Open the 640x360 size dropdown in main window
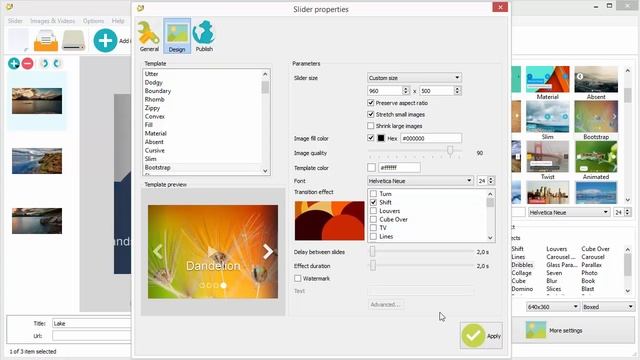Image resolution: width=640 pixels, height=360 pixels. [x=552, y=307]
